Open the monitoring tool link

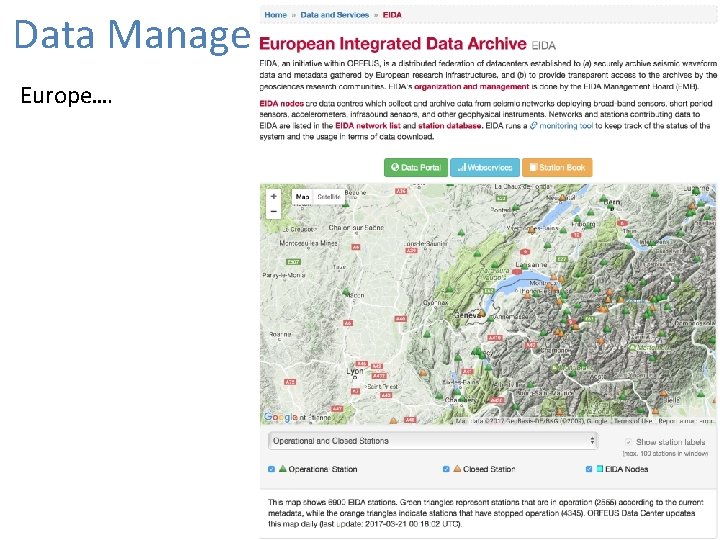[x=566, y=126]
